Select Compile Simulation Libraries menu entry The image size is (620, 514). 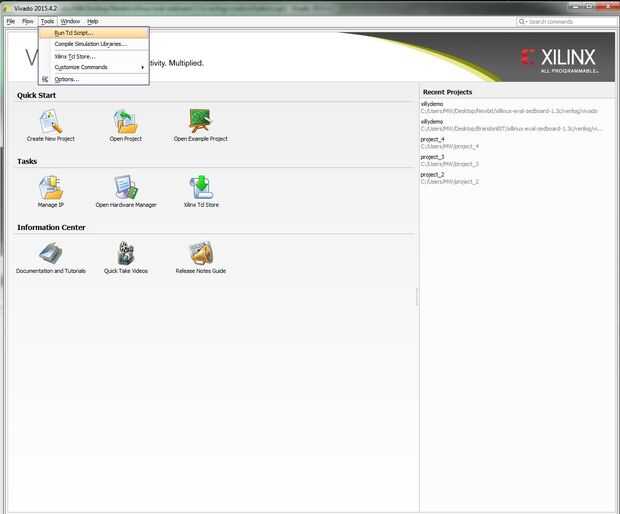pyautogui.click(x=94, y=44)
